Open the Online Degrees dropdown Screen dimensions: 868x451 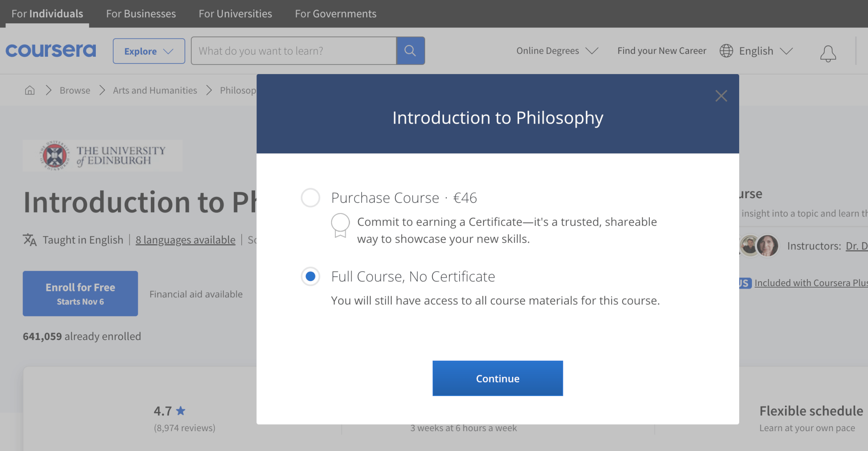point(556,51)
